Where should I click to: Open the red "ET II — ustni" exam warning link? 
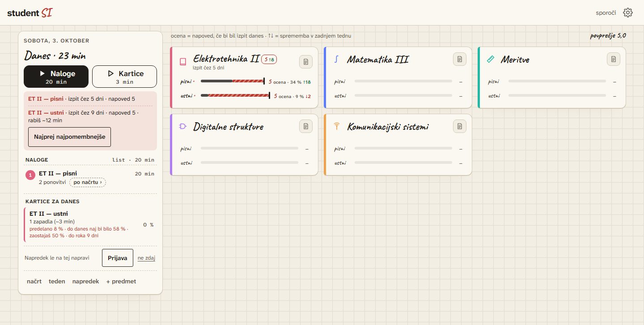tap(46, 113)
